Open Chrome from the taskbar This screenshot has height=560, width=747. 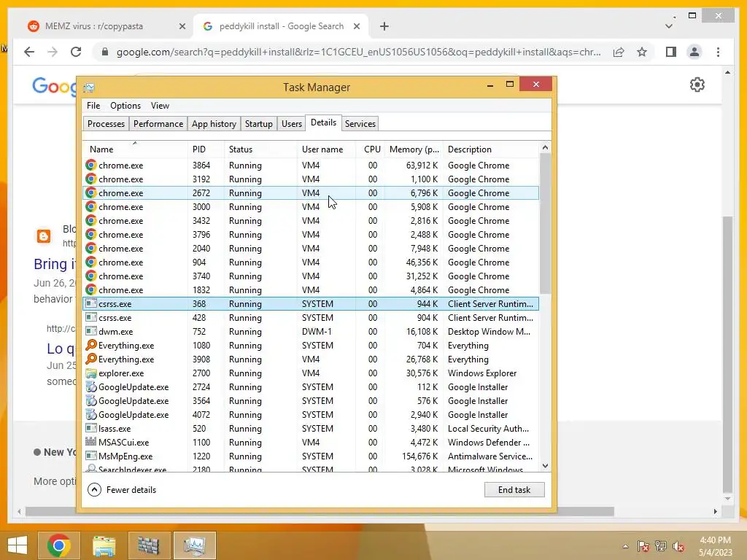coord(58,545)
